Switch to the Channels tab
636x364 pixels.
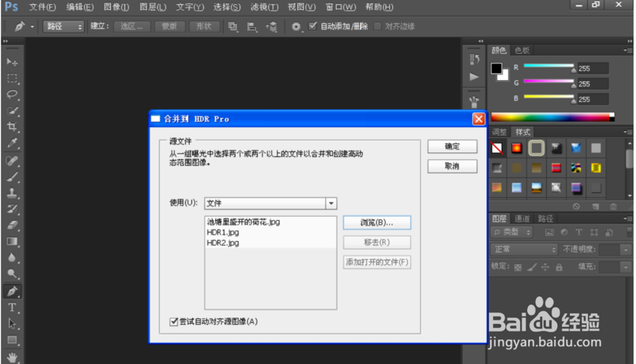point(522,219)
